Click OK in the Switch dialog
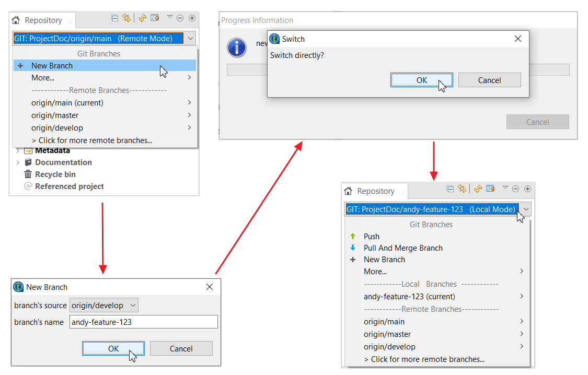This screenshot has width=588, height=375. (x=421, y=80)
